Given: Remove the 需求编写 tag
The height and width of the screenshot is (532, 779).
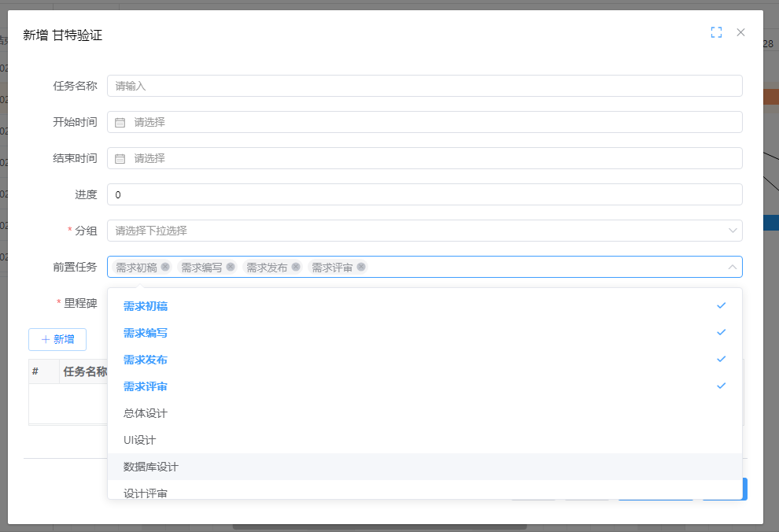Looking at the screenshot, I should pos(231,267).
